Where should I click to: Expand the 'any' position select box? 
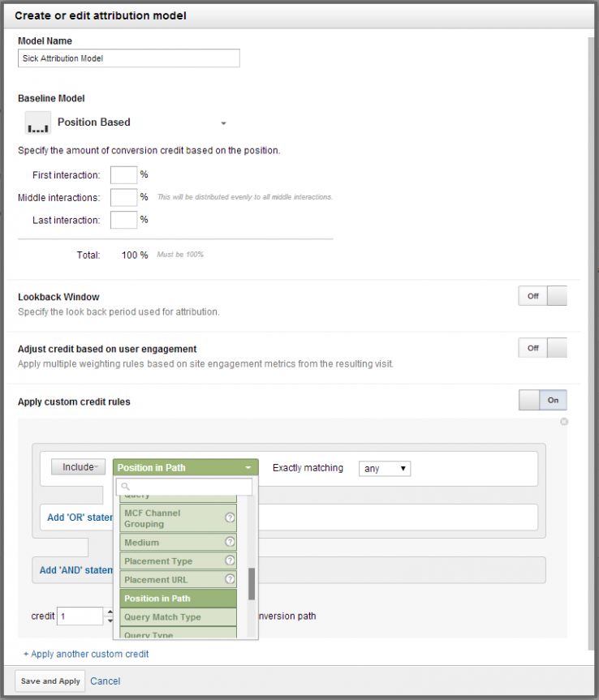385,469
